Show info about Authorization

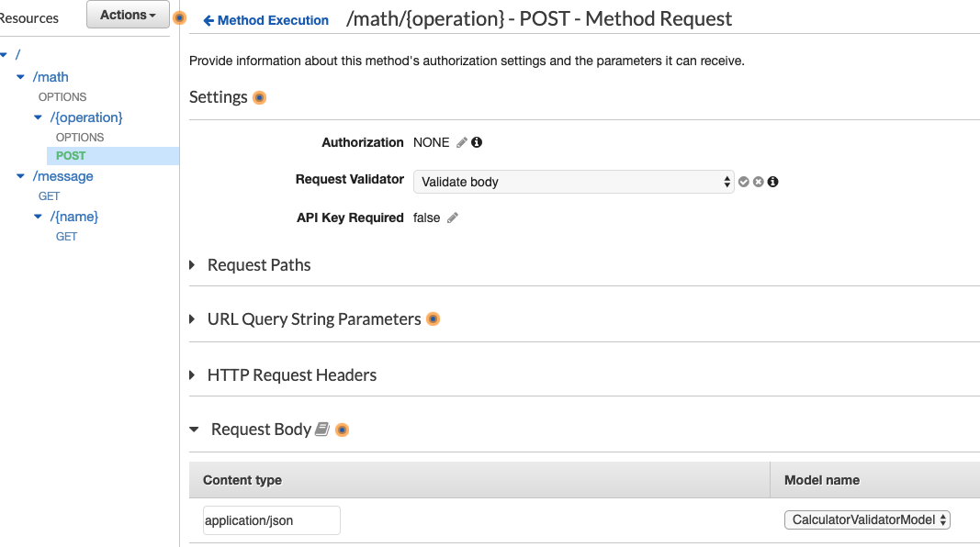[x=477, y=142]
